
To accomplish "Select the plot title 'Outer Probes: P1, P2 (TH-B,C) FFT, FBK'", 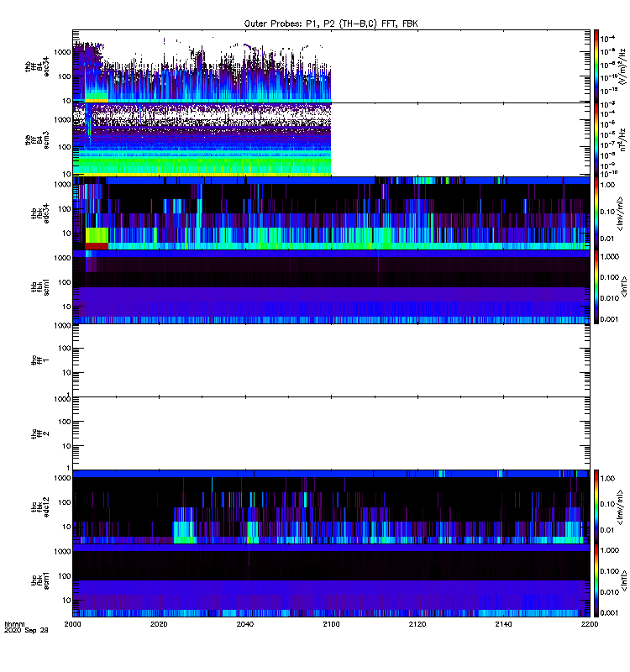I will click(x=331, y=24).
